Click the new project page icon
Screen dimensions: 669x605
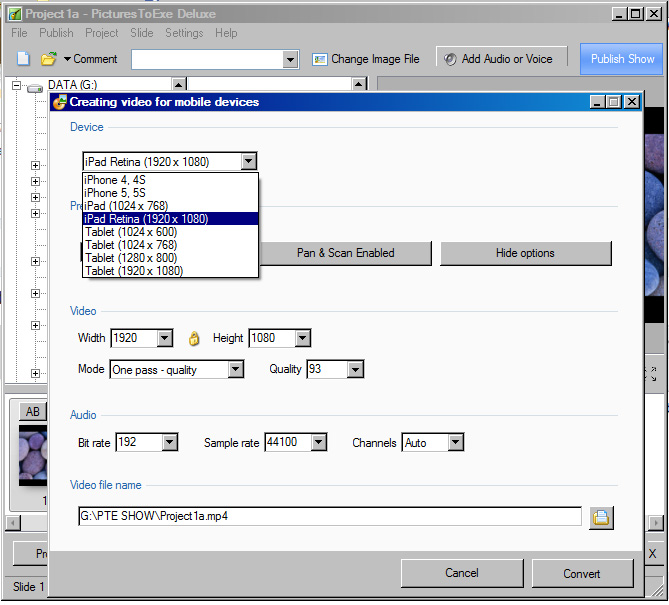[x=24, y=59]
